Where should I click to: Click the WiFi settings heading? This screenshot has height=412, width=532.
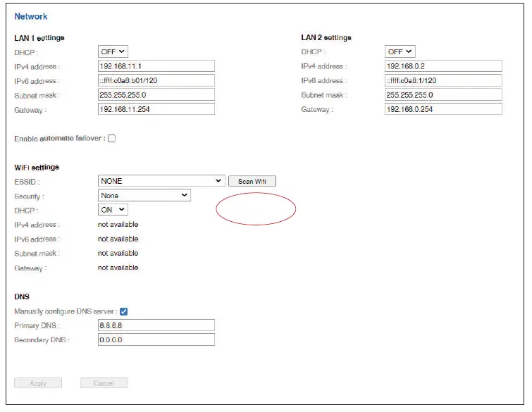coord(37,167)
